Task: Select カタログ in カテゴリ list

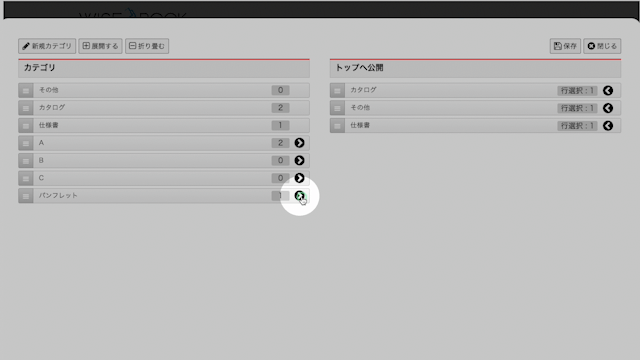Action: (x=52, y=107)
